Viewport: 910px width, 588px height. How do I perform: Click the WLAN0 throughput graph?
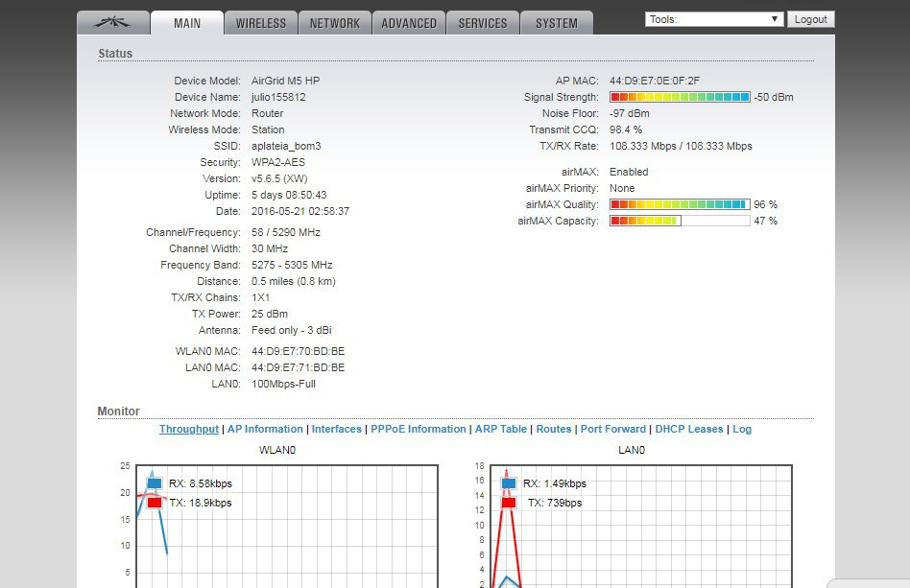[287, 526]
